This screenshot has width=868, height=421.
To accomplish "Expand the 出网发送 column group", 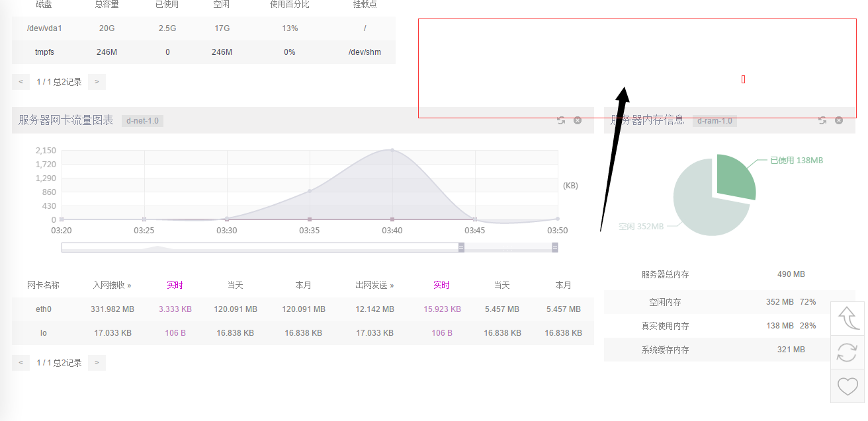I will coord(374,286).
